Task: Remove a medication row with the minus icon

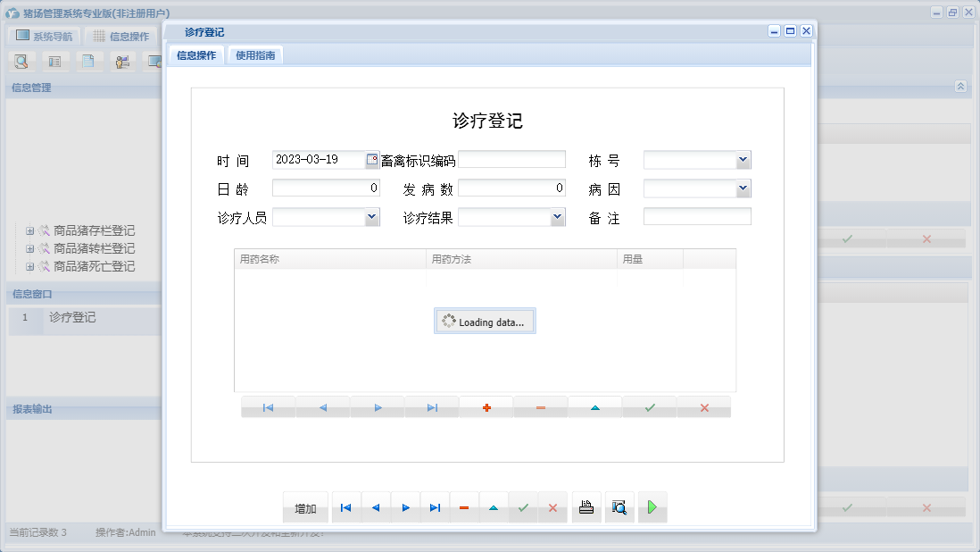Action: coord(540,406)
